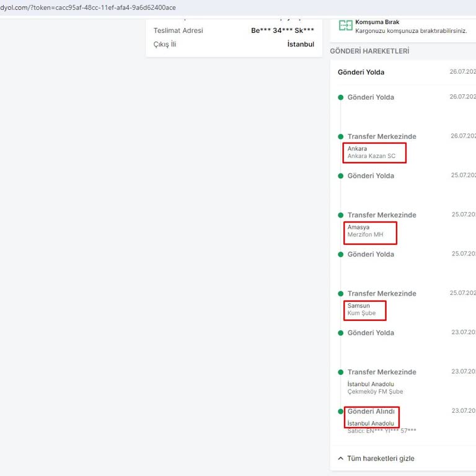The height and width of the screenshot is (476, 476).
Task: Click the GÖNDERİ HAREKETLERİ section heading
Action: click(369, 51)
